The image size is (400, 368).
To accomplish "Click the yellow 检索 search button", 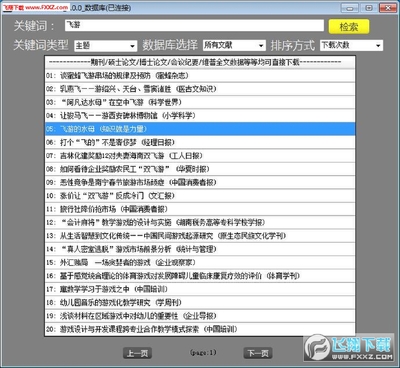I will (x=349, y=26).
